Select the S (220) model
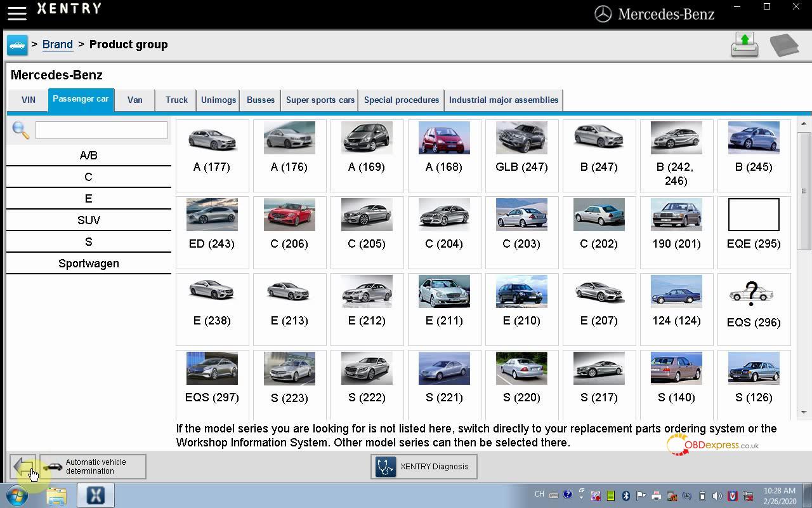The width and height of the screenshot is (812, 508). point(521,384)
